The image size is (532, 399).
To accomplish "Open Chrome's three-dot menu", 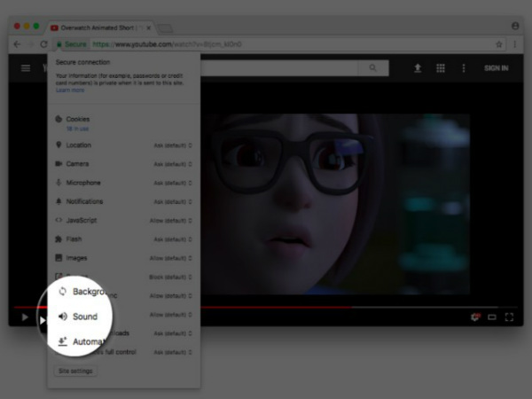I will (515, 43).
